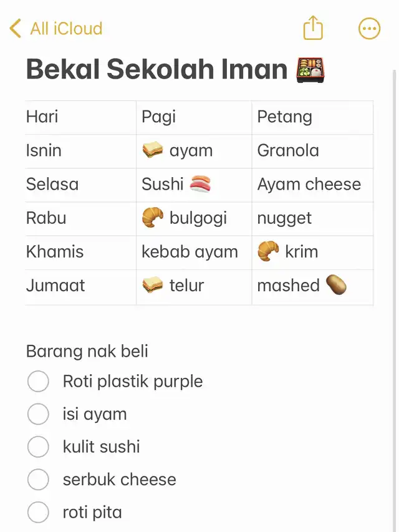Tick the roti pita checkbox
The width and height of the screenshot is (399, 532).
pyautogui.click(x=38, y=512)
